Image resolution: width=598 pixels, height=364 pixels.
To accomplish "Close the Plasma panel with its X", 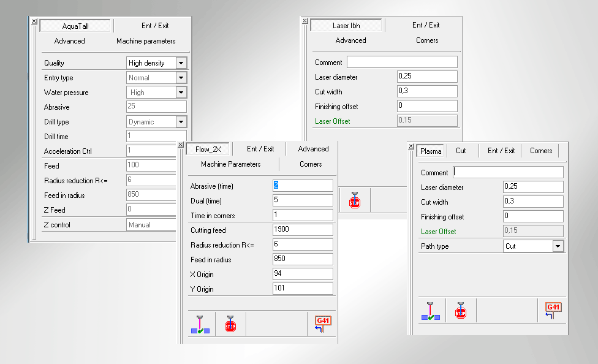I will pyautogui.click(x=411, y=146).
